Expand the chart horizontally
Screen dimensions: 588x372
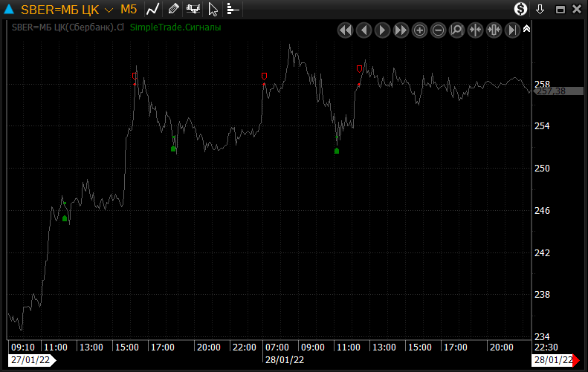pyautogui.click(x=494, y=30)
